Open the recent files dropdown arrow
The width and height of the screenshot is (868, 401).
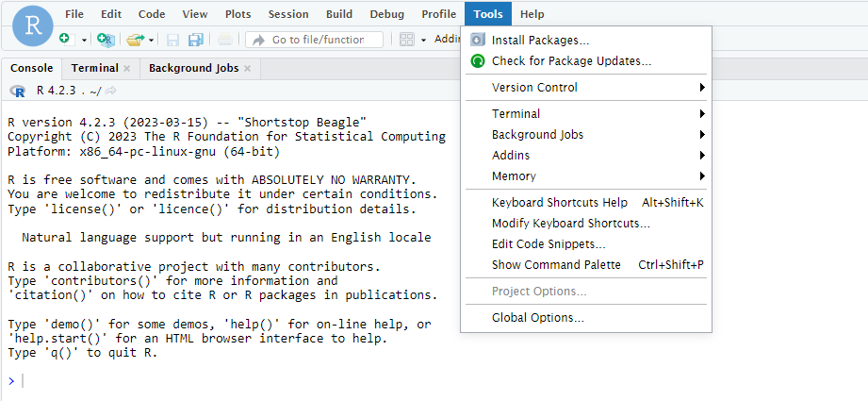pos(151,40)
